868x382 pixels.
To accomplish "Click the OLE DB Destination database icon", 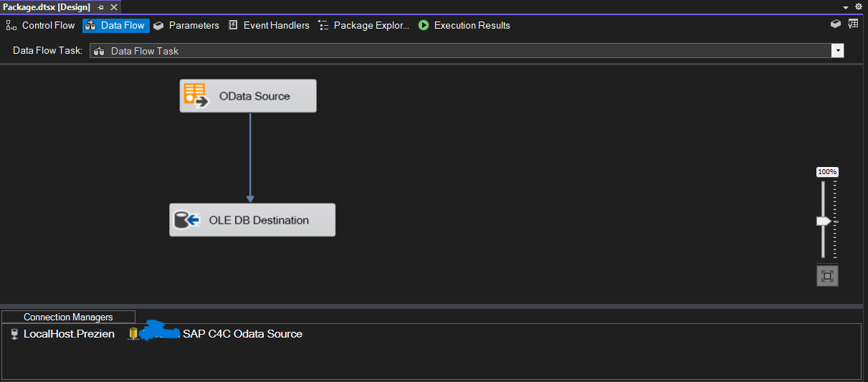I will coord(186,220).
